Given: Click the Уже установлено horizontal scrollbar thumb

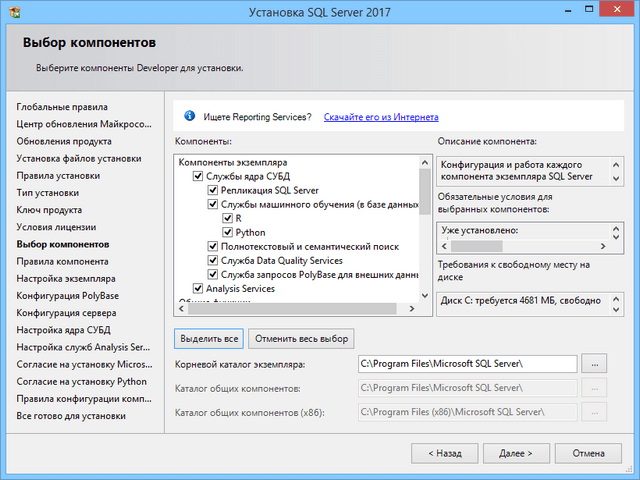Looking at the screenshot, I should (x=477, y=246).
